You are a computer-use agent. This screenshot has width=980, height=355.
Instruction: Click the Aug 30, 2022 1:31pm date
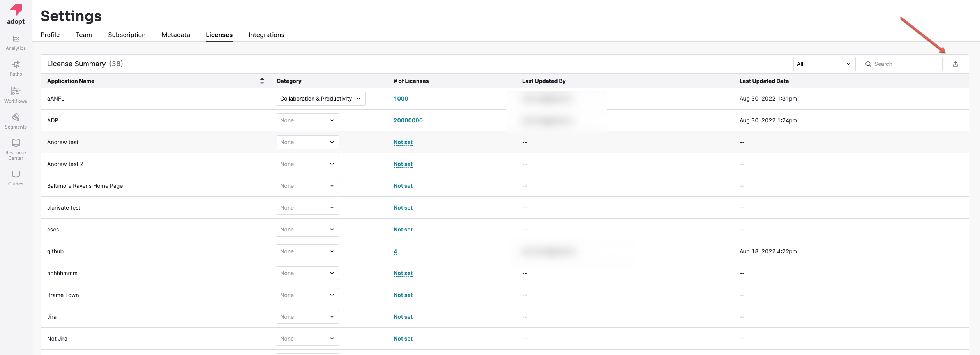point(768,99)
